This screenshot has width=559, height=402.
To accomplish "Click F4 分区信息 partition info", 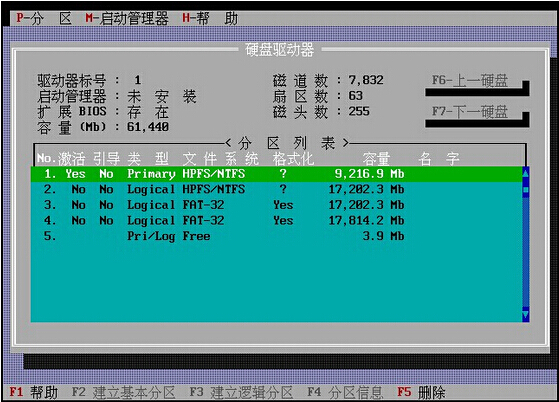I will coord(345,392).
